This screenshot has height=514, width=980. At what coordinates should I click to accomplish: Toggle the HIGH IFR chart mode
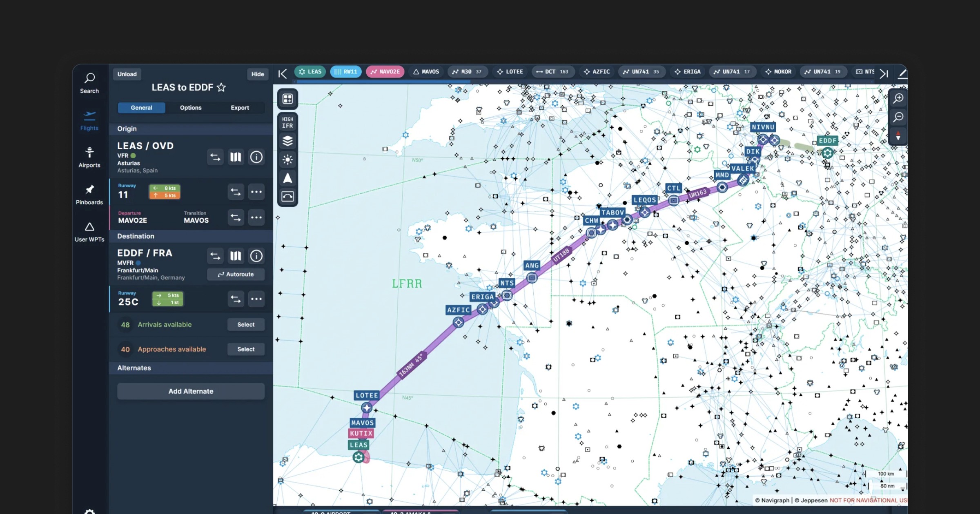pos(287,122)
